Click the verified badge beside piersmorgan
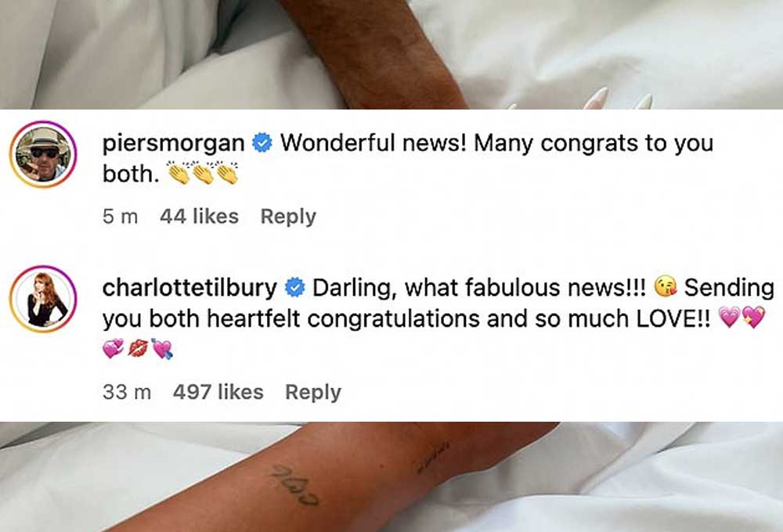 point(262,143)
